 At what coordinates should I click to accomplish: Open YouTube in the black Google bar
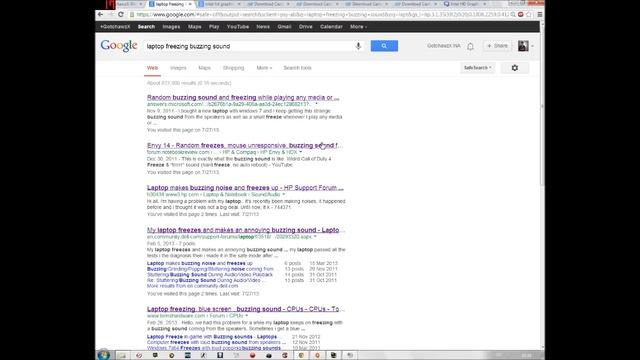[238, 27]
